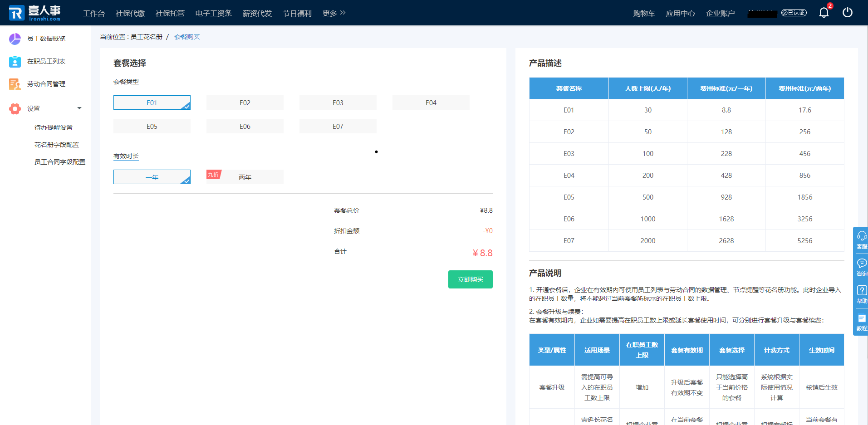This screenshot has height=425, width=868.
Task: Open the 员工数据概览 pie chart icon
Action: (x=15, y=39)
